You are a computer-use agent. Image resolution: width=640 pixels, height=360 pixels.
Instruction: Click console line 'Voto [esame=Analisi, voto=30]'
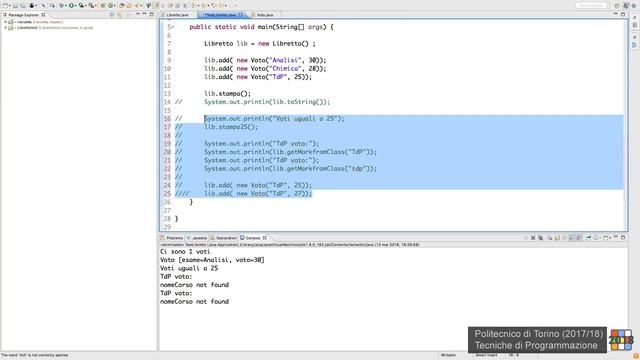(212, 260)
